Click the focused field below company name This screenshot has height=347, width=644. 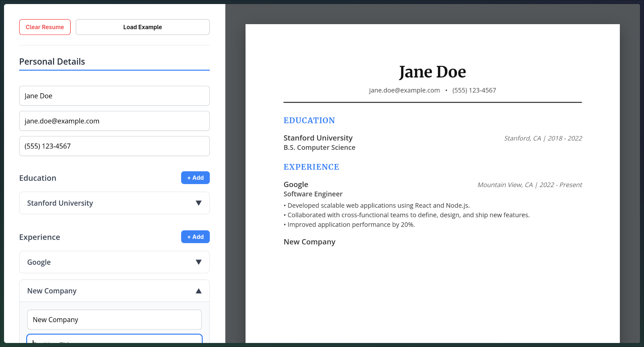tap(114, 339)
